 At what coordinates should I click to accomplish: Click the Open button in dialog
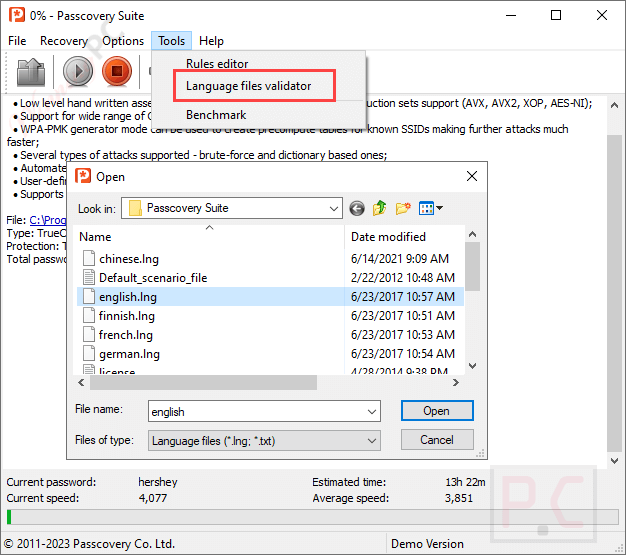pyautogui.click(x=437, y=411)
